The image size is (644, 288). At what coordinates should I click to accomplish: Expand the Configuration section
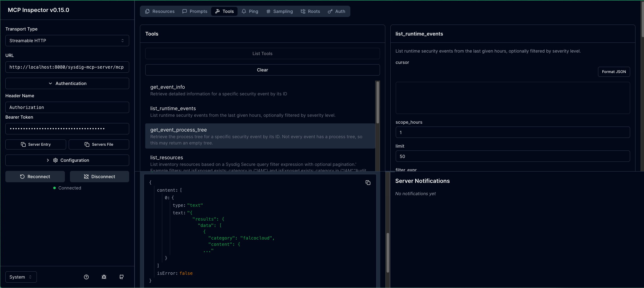coord(67,160)
